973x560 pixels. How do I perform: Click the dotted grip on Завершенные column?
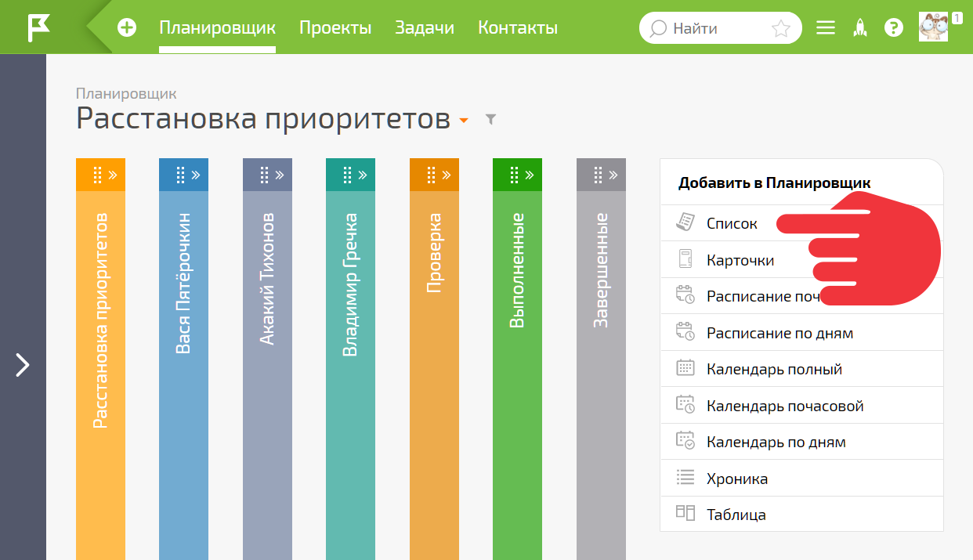click(x=598, y=175)
